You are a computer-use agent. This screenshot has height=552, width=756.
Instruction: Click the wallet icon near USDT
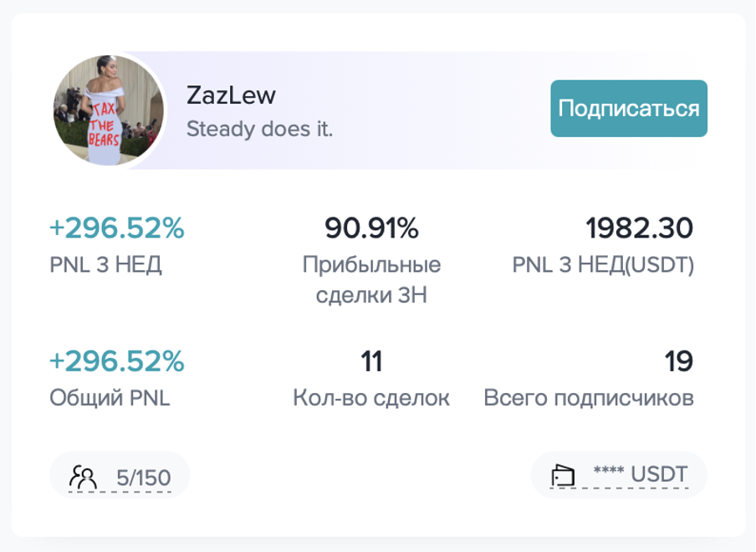(563, 476)
